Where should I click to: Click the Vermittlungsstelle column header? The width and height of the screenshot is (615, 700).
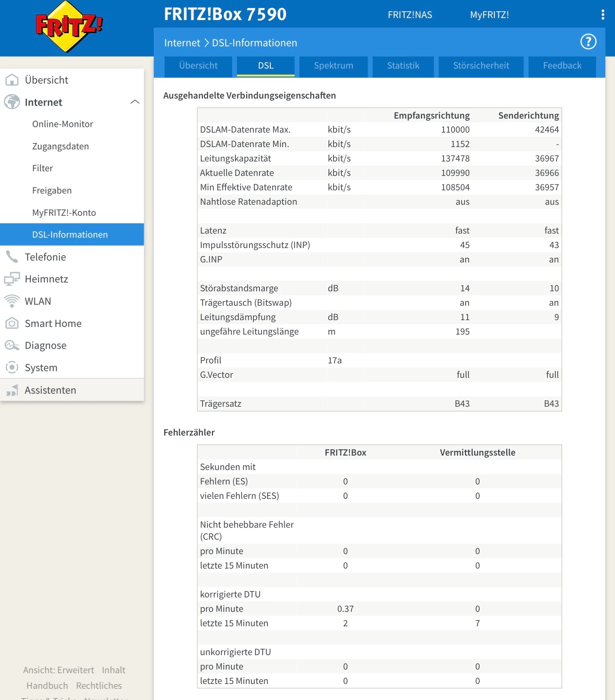[478, 452]
